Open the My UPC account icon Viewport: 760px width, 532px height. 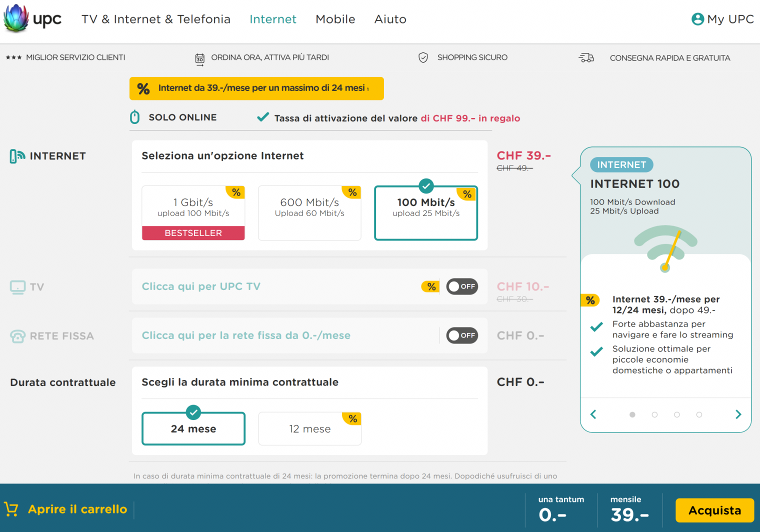click(x=697, y=19)
